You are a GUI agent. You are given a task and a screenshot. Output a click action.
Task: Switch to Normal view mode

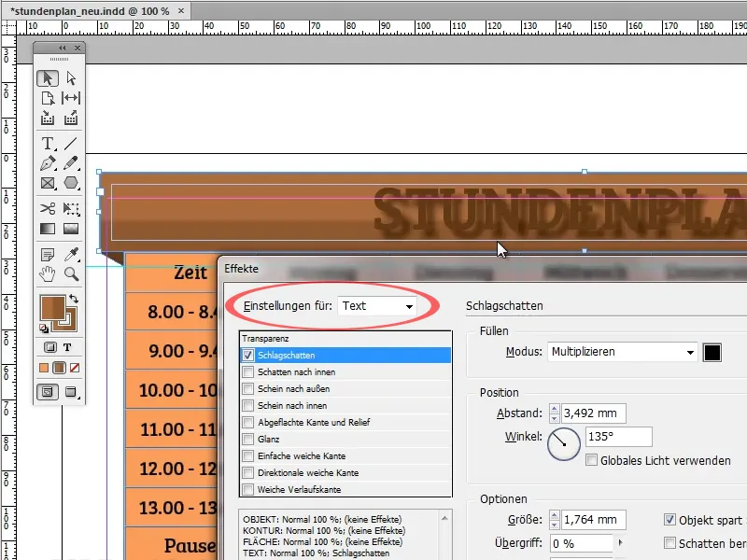point(48,392)
